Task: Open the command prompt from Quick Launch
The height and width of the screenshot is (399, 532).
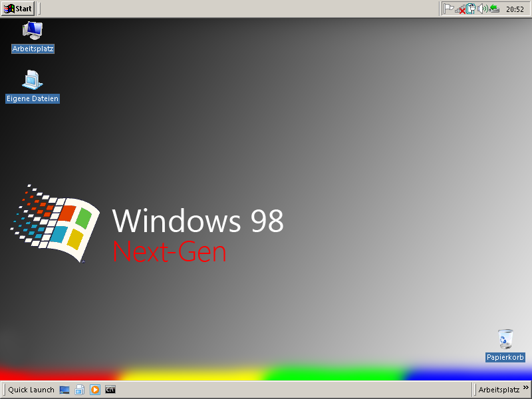Action: [x=110, y=390]
